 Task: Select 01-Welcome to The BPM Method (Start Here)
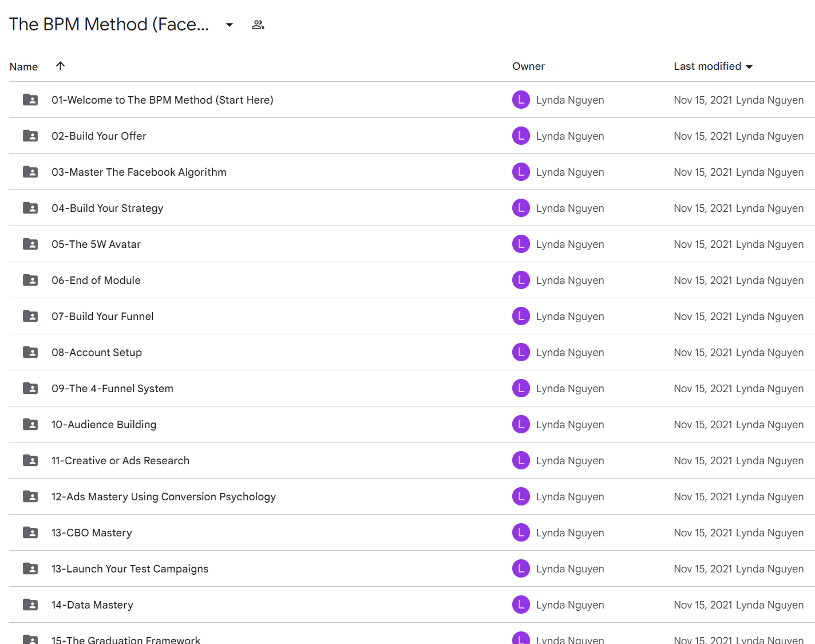(x=163, y=100)
